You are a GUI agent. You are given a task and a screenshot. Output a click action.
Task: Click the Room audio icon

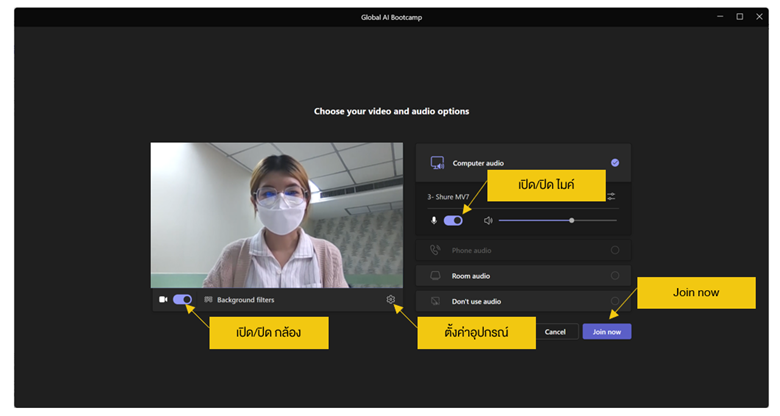tap(435, 275)
